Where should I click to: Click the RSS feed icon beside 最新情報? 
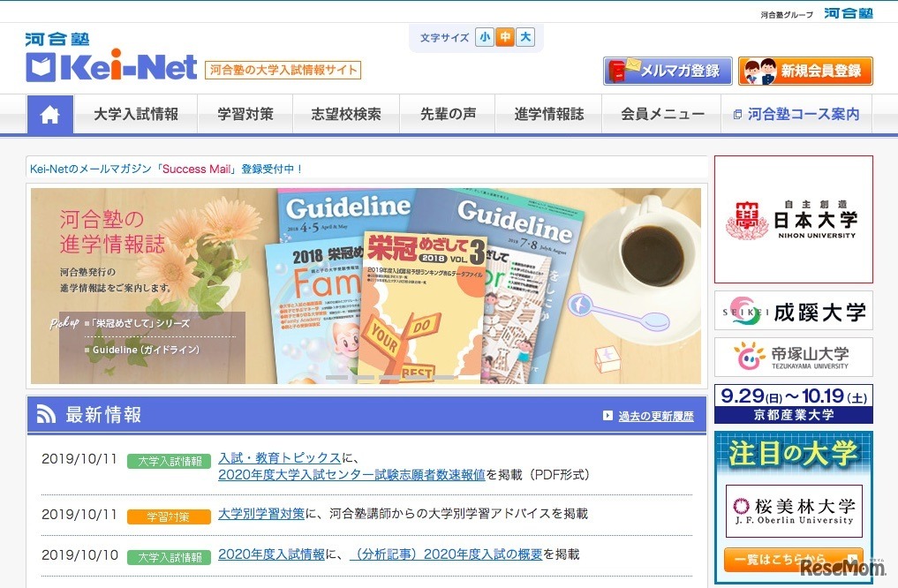click(x=46, y=414)
